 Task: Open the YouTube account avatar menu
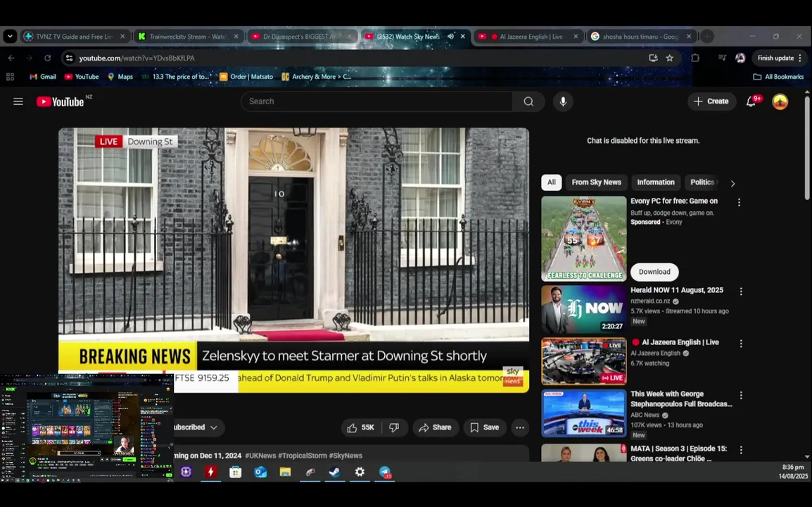(x=780, y=101)
